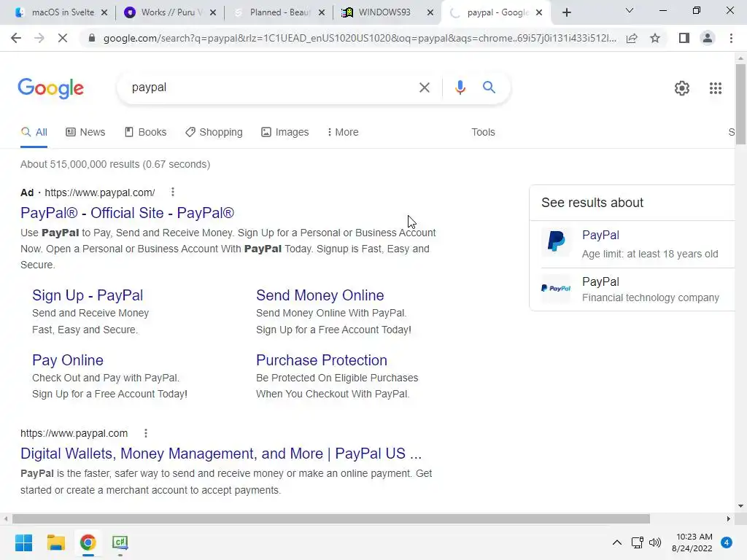747x560 pixels.
Task: Click the share page icon in address bar
Action: click(632, 38)
